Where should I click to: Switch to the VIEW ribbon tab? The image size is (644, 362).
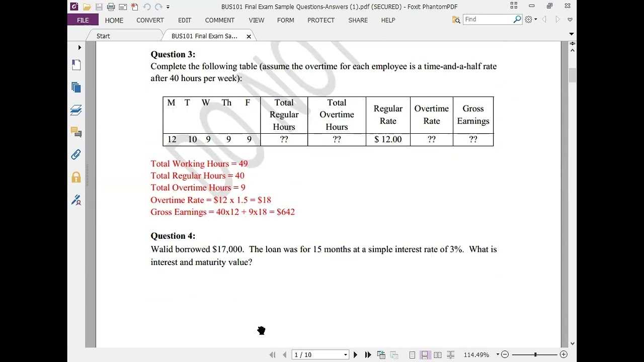coord(257,20)
